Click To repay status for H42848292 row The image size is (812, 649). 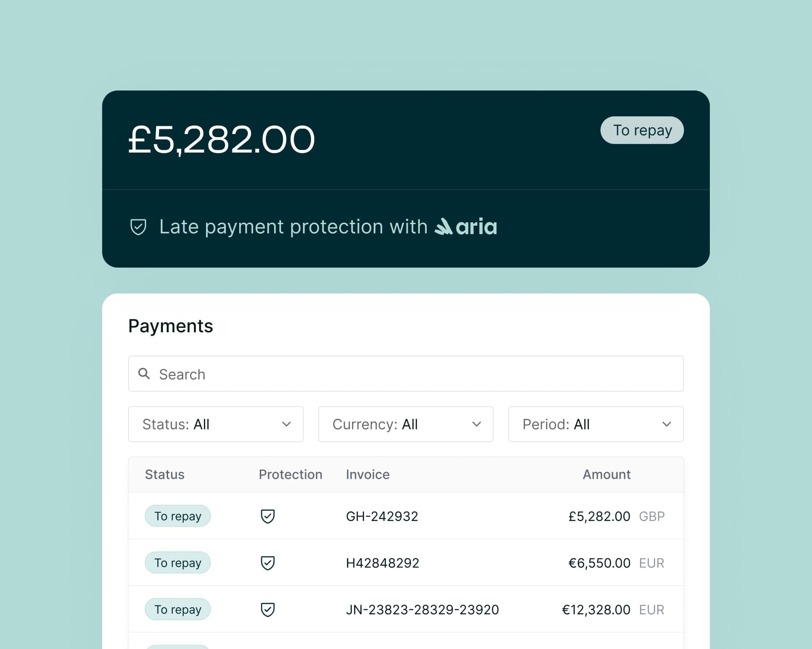[x=178, y=562]
